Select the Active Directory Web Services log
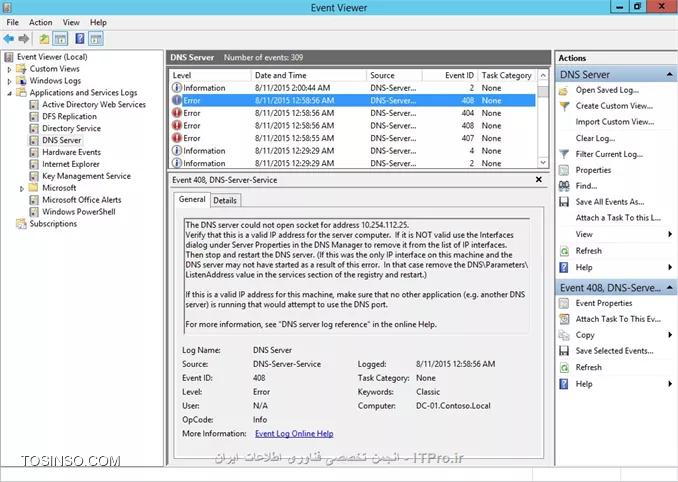This screenshot has width=678, height=482. [x=94, y=105]
